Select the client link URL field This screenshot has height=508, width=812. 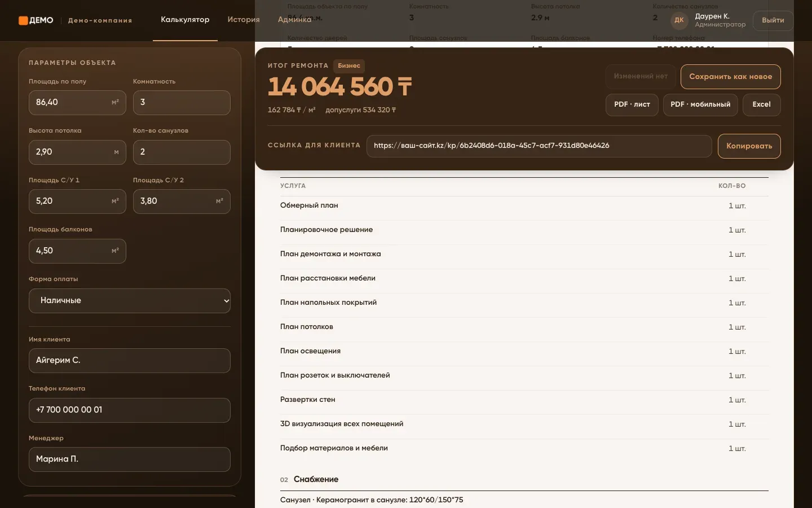coord(539,146)
